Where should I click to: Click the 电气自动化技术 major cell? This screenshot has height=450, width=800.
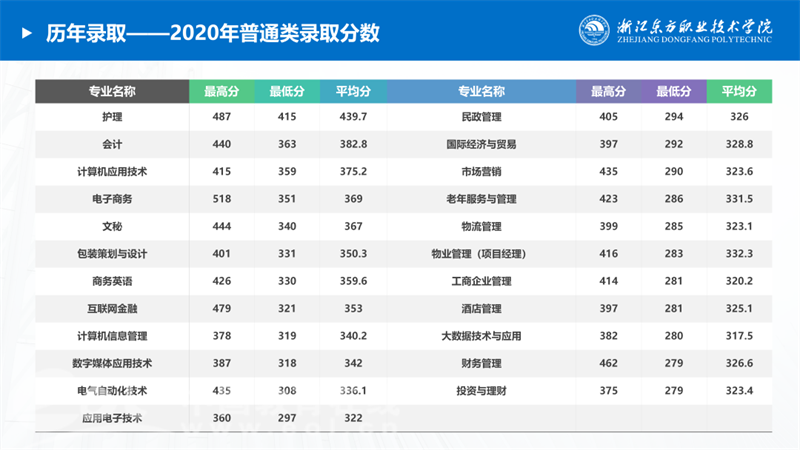[112, 391]
